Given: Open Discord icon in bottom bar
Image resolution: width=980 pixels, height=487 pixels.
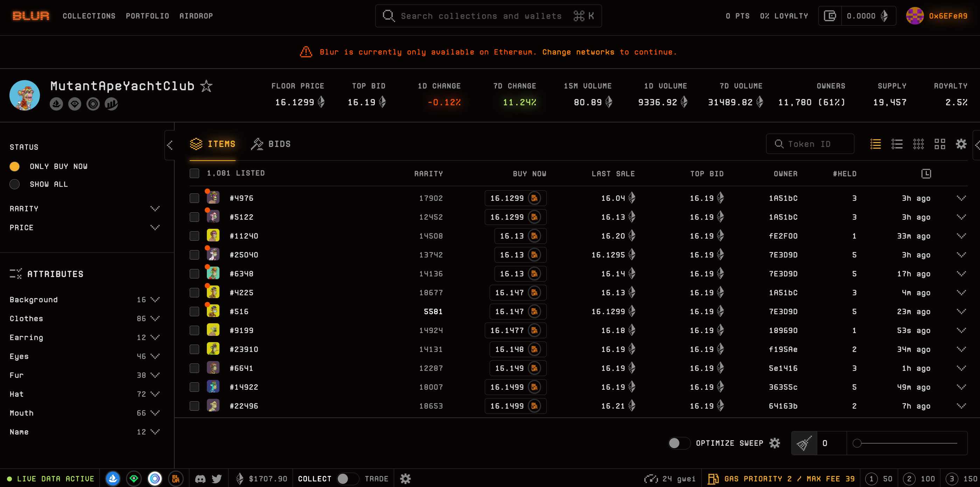Looking at the screenshot, I should pyautogui.click(x=200, y=479).
